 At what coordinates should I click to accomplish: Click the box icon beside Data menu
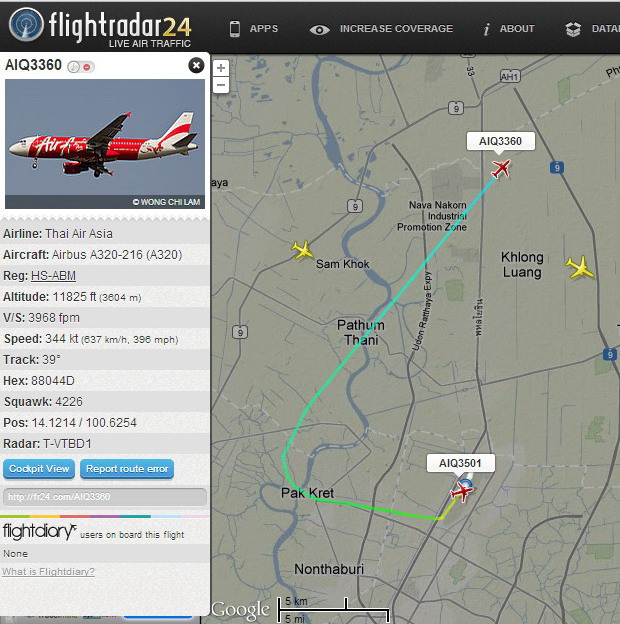pos(573,29)
